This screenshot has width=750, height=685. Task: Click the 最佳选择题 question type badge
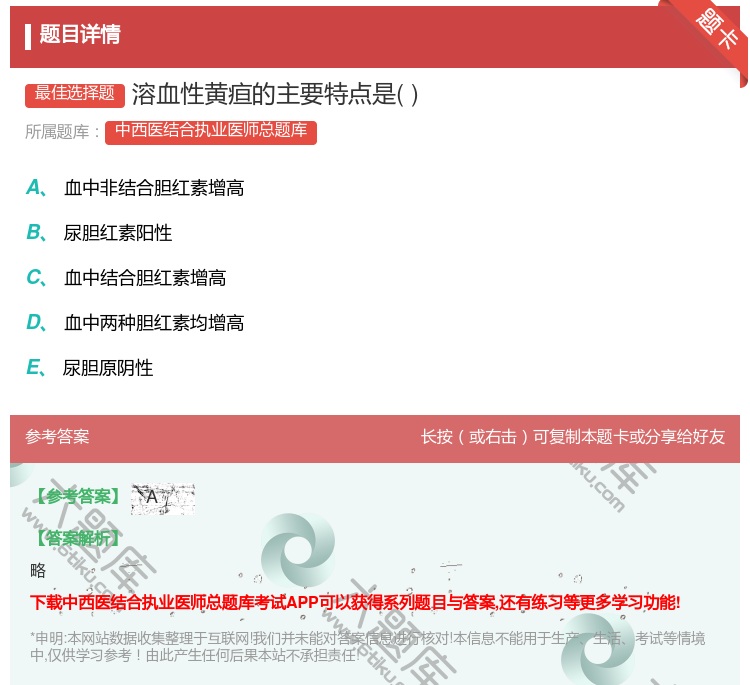[x=75, y=94]
